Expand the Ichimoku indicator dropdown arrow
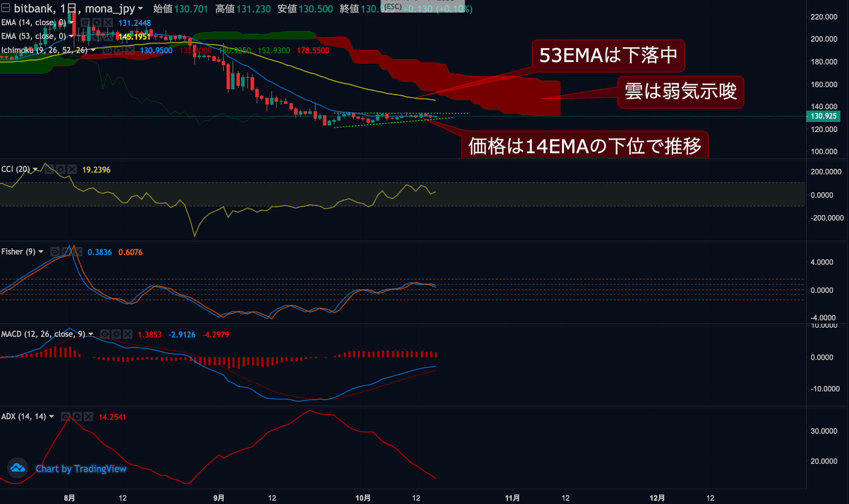Viewport: 849px width, 504px height. coord(93,50)
